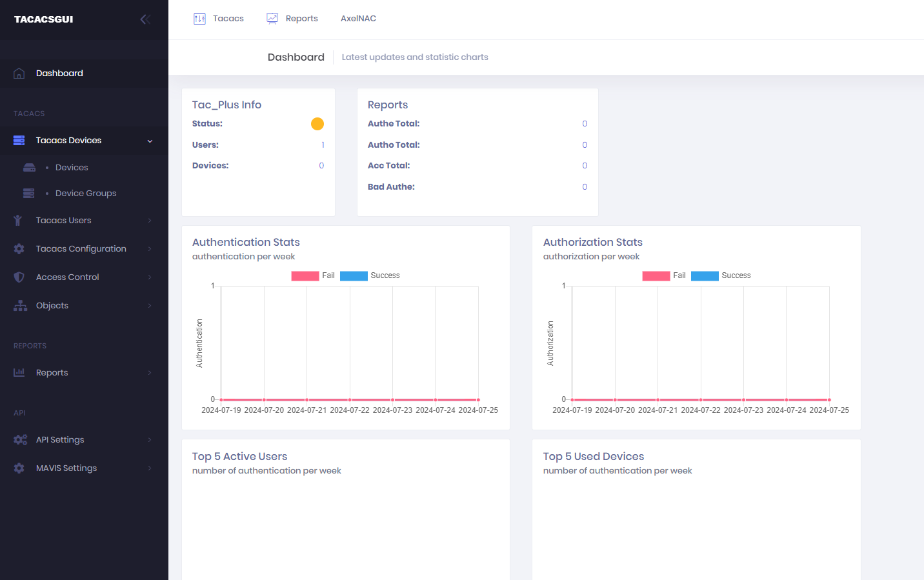Open the Device Groups link
Image resolution: width=924 pixels, height=580 pixels.
[x=86, y=194]
